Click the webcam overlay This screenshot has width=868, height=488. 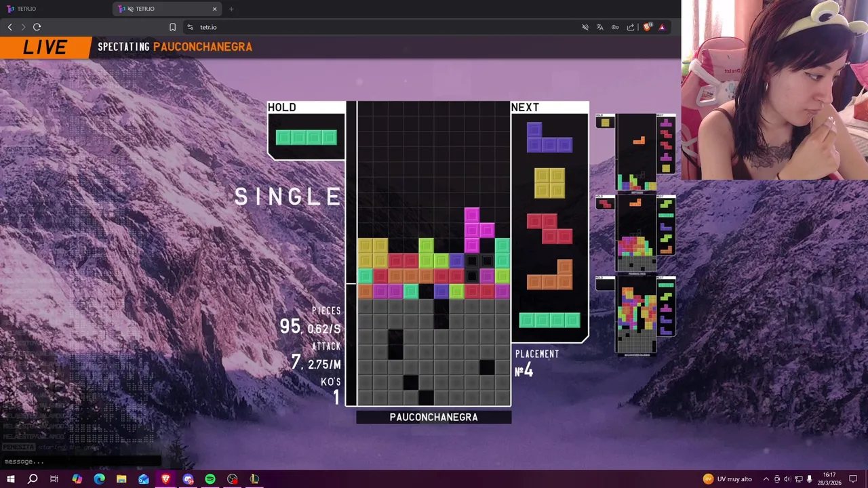[774, 89]
